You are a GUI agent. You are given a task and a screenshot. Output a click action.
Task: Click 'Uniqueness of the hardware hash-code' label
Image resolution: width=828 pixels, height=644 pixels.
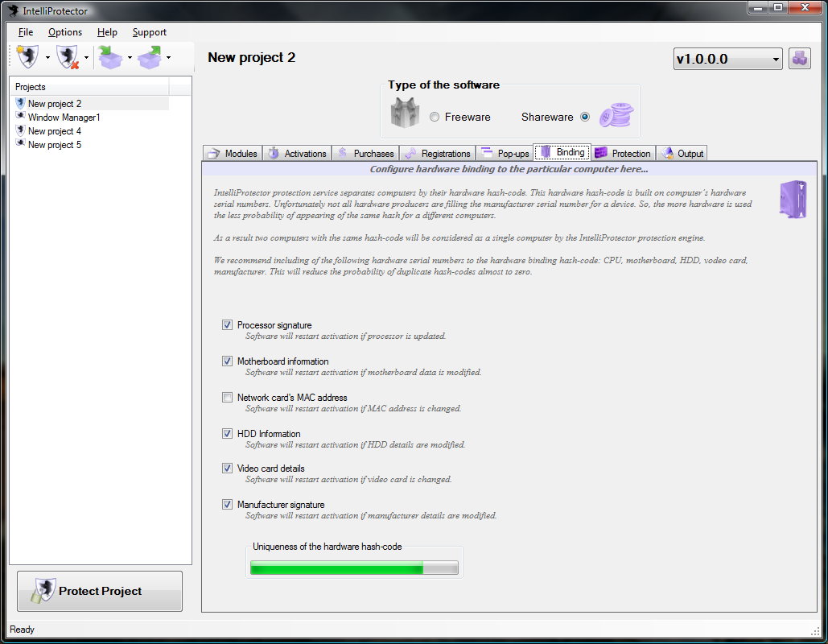tap(327, 547)
